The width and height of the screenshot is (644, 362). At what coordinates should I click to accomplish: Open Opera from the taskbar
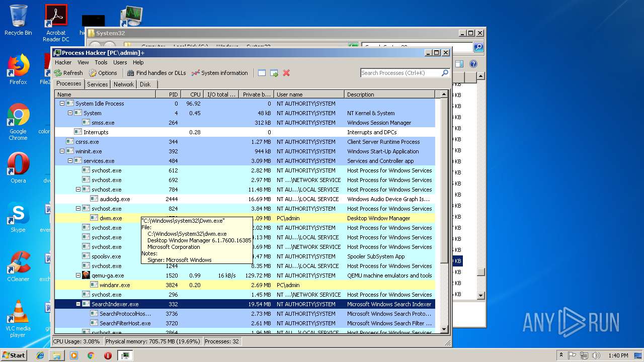pos(108,355)
